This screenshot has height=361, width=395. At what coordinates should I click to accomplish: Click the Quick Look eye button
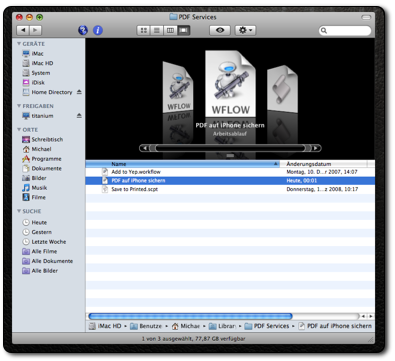(x=220, y=30)
